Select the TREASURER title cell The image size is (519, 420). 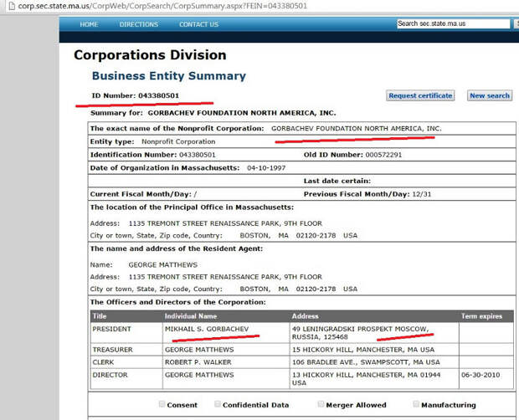pos(126,350)
